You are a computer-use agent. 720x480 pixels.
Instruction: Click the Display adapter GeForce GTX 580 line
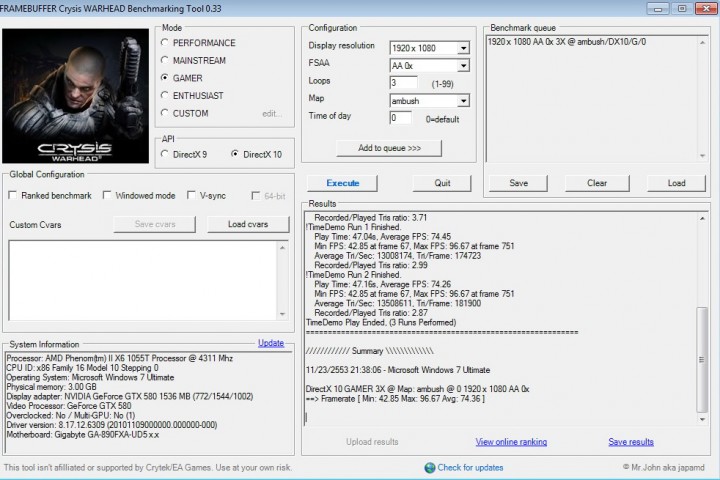129,396
